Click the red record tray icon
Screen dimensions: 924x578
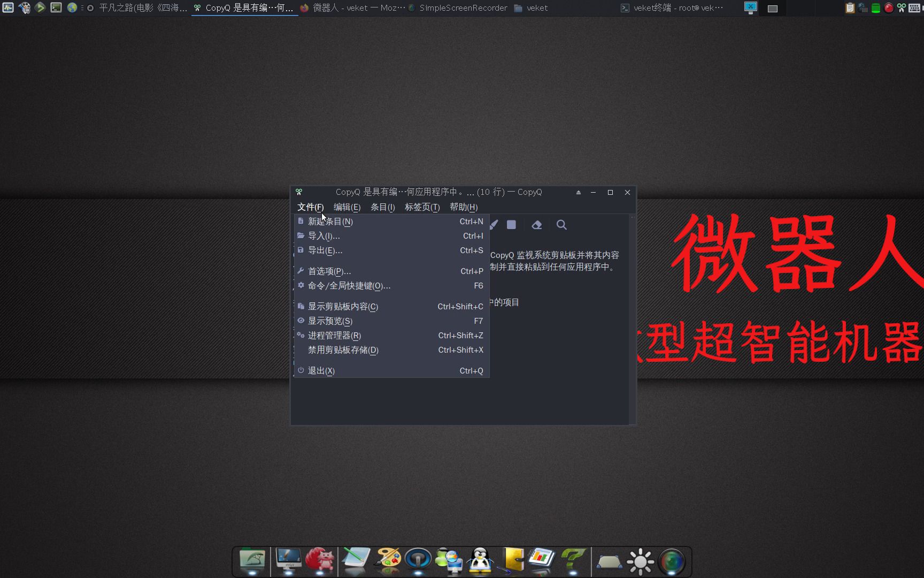[889, 7]
